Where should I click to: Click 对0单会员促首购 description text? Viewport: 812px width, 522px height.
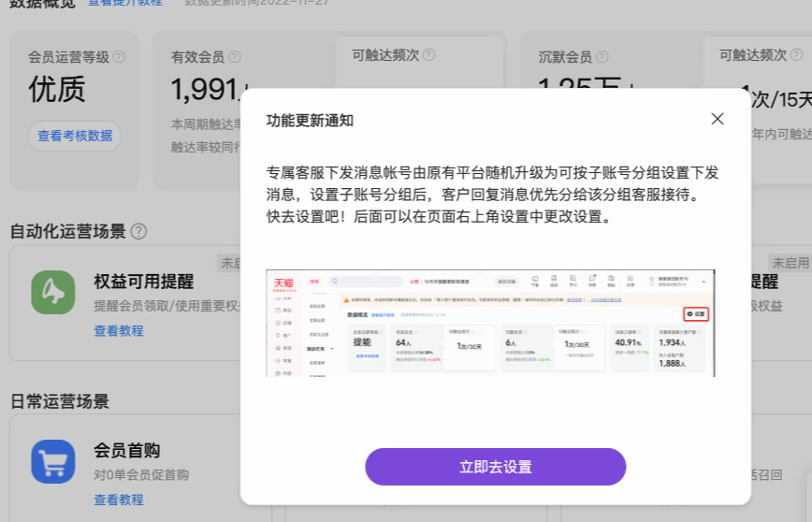click(141, 474)
